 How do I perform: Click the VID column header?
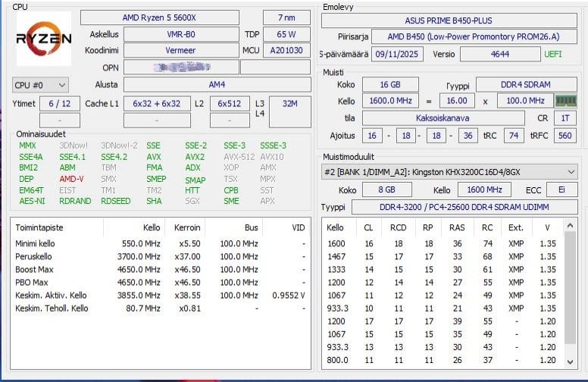[x=287, y=227]
